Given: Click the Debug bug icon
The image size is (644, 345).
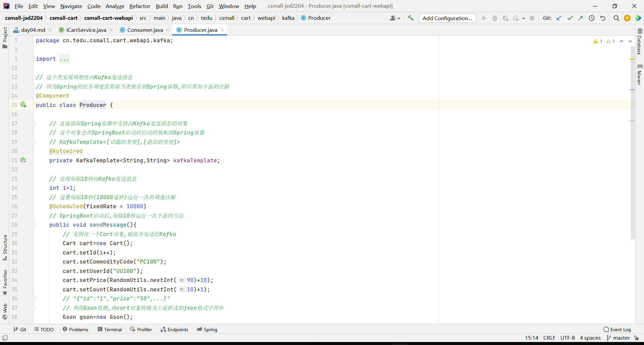Looking at the screenshot, I should pyautogui.click(x=495, y=18).
